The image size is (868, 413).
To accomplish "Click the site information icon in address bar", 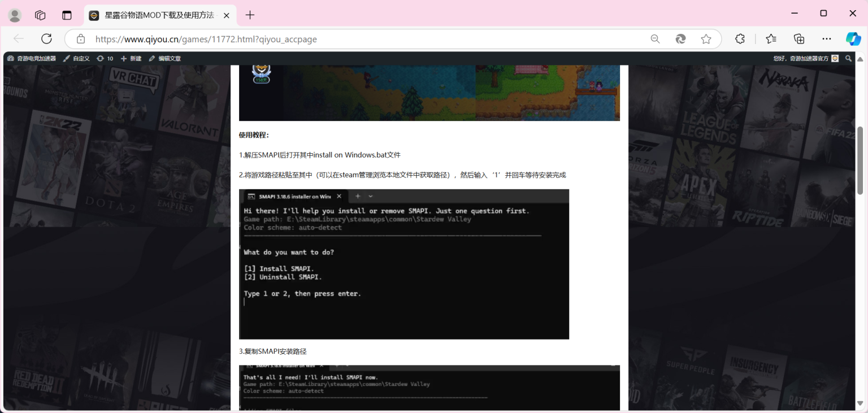I will coord(81,38).
